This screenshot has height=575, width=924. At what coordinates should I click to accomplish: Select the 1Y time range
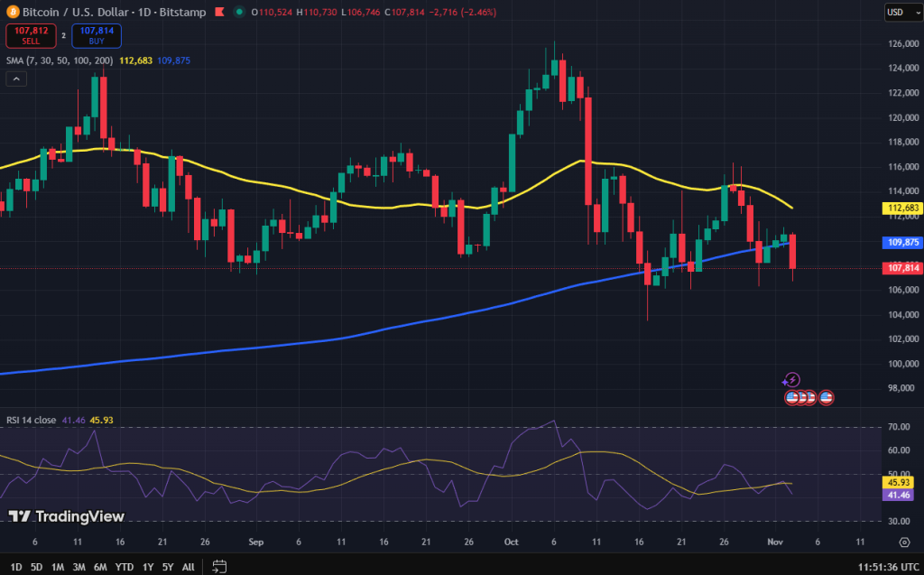coord(148,567)
